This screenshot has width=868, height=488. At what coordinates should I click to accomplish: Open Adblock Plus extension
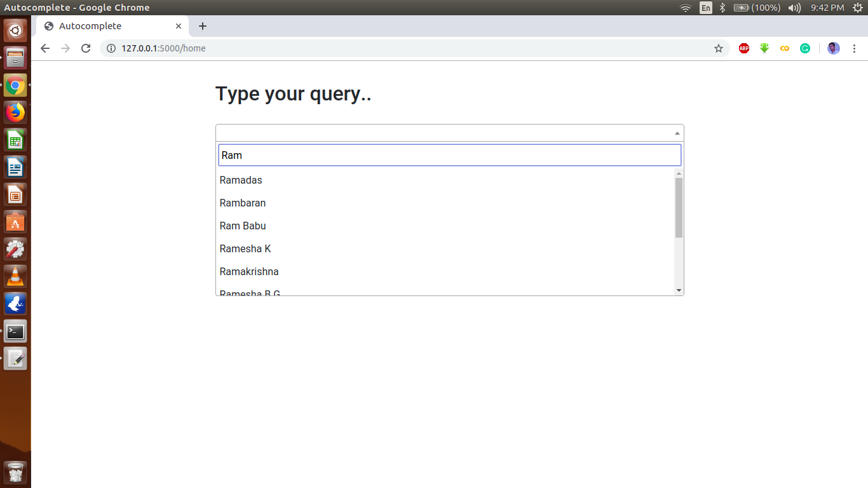tap(744, 48)
